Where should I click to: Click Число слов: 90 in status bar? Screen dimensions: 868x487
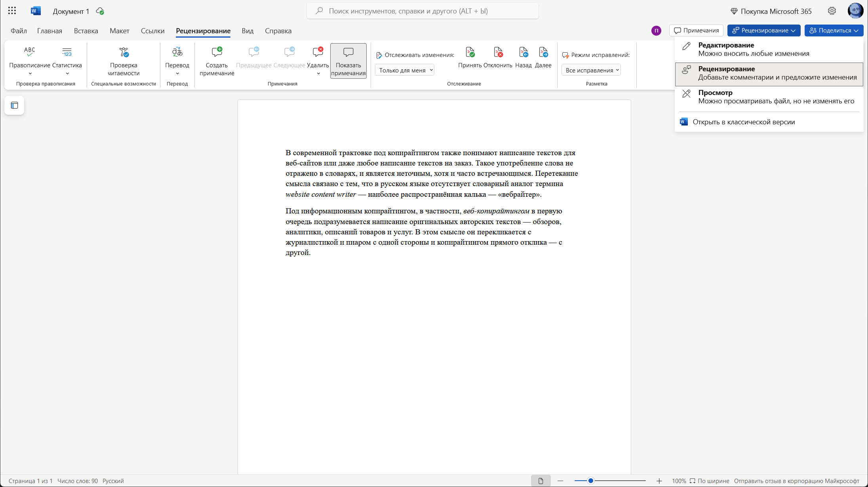click(x=78, y=481)
